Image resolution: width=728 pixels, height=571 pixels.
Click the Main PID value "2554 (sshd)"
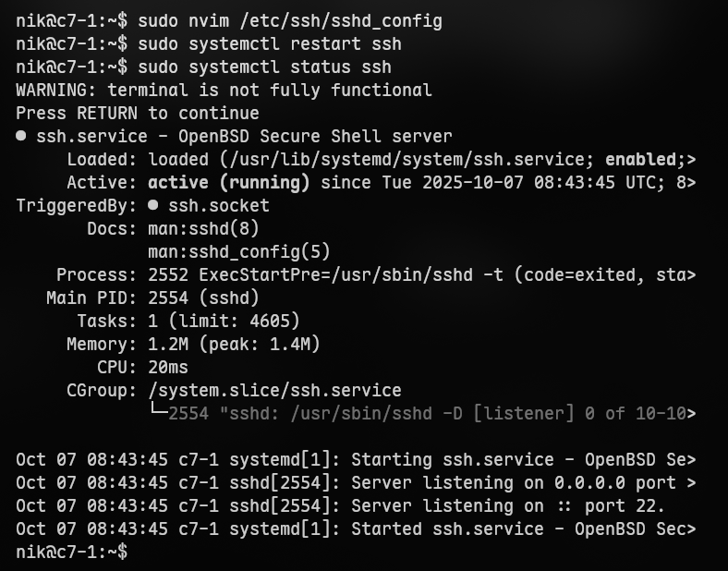point(203,298)
